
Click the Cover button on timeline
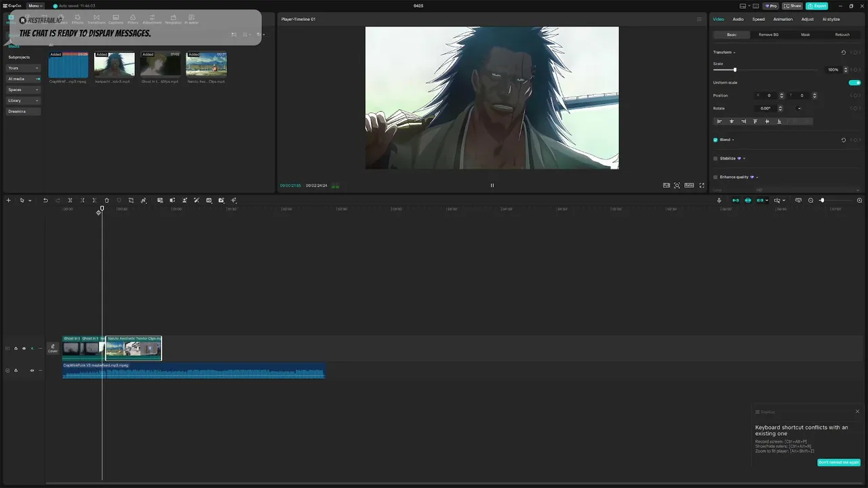pyautogui.click(x=53, y=348)
